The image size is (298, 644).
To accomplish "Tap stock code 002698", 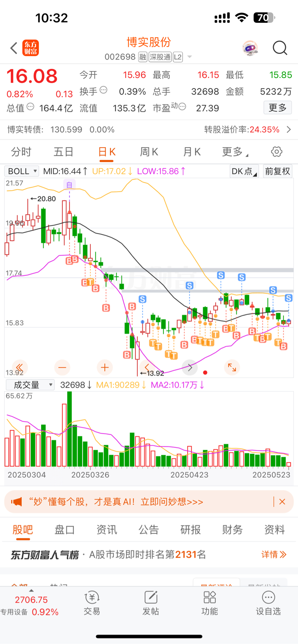I will click(x=120, y=57).
